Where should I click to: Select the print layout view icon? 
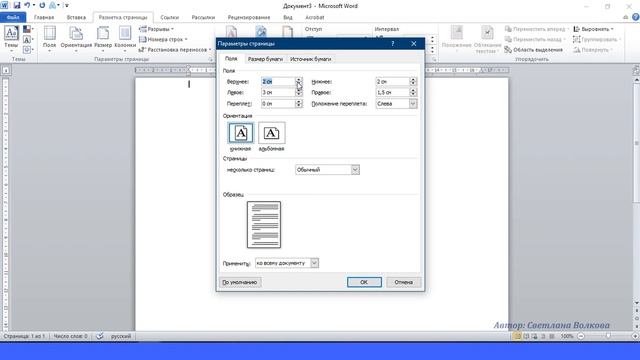pyautogui.click(x=518, y=336)
